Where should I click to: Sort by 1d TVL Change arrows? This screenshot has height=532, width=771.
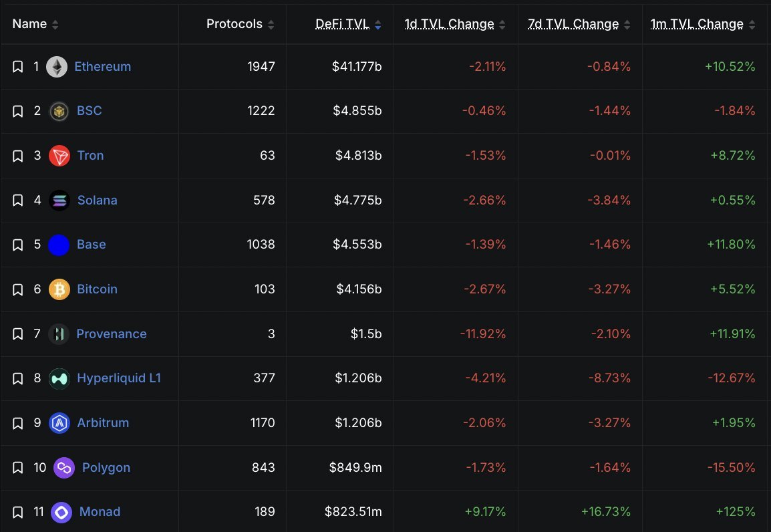[x=502, y=25]
